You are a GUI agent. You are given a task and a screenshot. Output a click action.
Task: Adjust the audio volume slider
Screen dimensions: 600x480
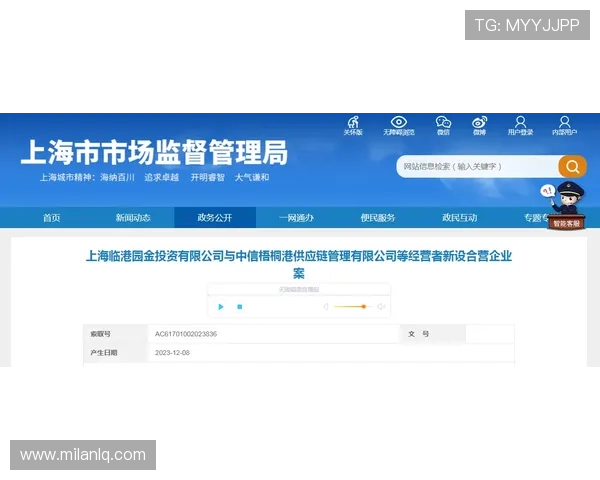pos(352,307)
